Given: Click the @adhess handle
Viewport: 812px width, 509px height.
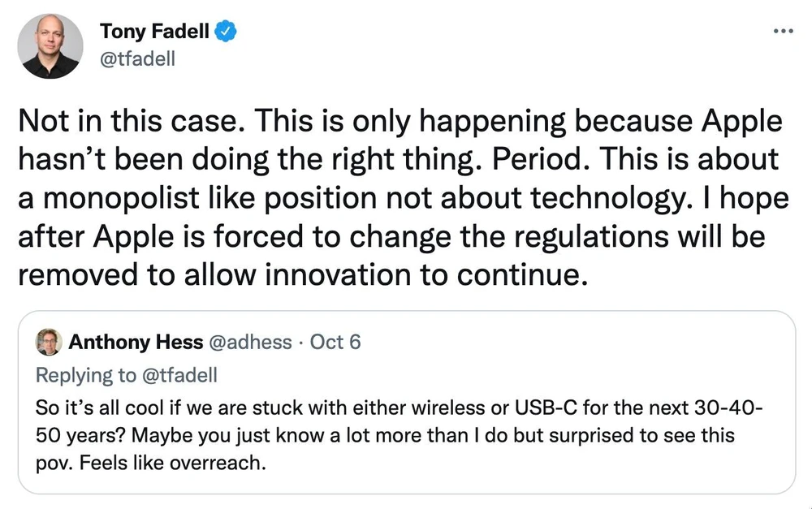Looking at the screenshot, I should [x=250, y=342].
